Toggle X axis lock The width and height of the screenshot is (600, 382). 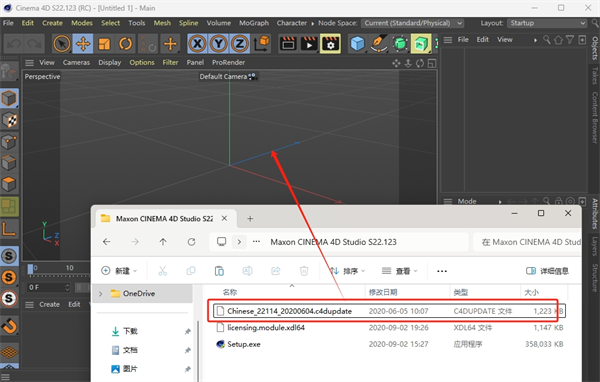197,44
